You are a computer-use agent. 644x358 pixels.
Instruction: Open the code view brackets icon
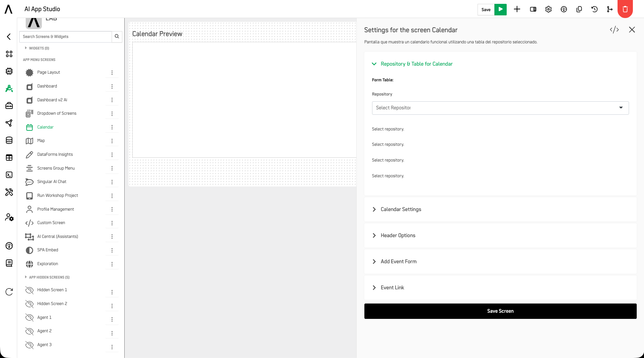tap(614, 30)
